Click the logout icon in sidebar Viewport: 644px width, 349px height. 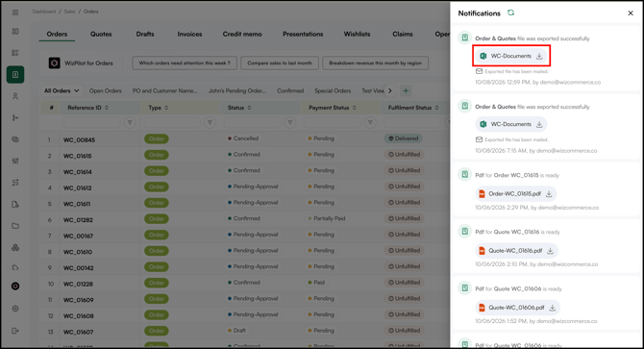point(15,331)
